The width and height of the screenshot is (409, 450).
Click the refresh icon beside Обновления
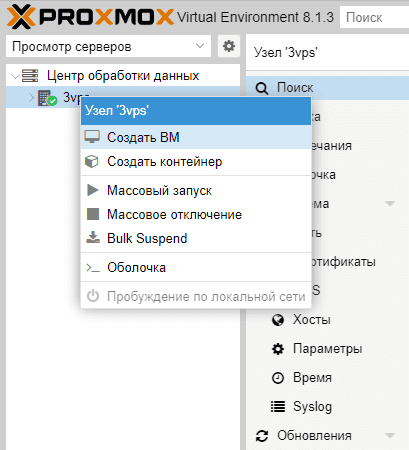[x=262, y=436]
